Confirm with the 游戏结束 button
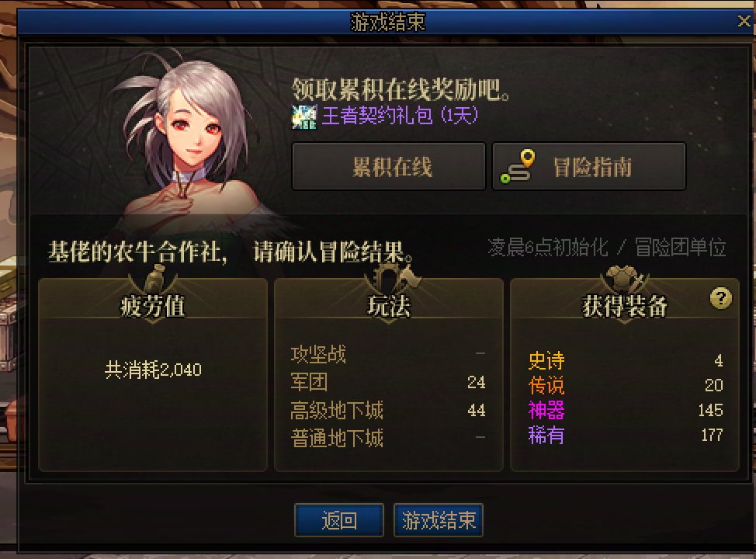The width and height of the screenshot is (756, 559). (x=439, y=520)
